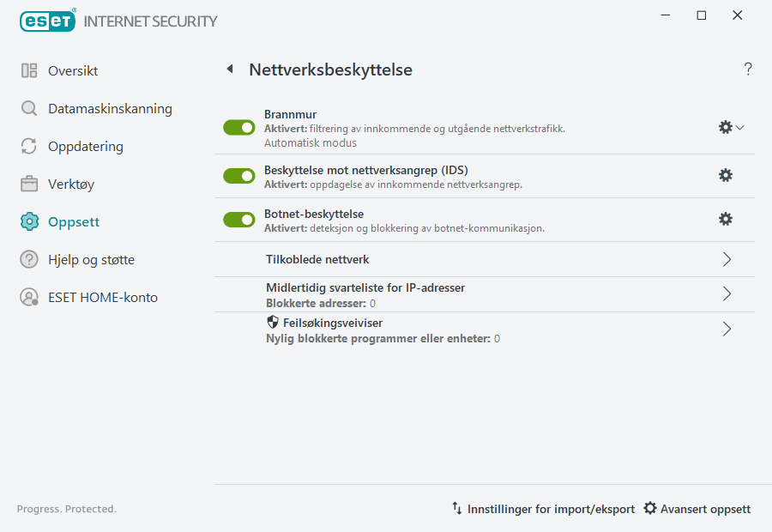The width and height of the screenshot is (772, 532).
Task: Open the Verktøy section icon
Action: click(28, 184)
